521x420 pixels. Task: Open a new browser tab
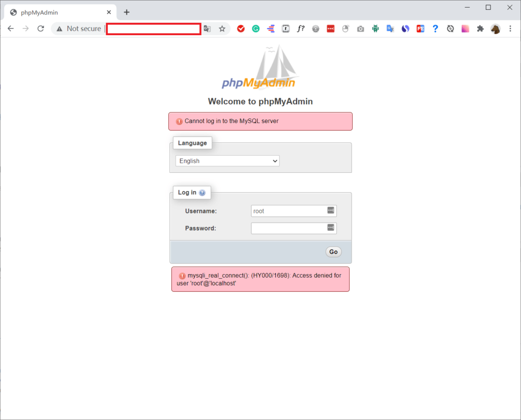[x=127, y=12]
